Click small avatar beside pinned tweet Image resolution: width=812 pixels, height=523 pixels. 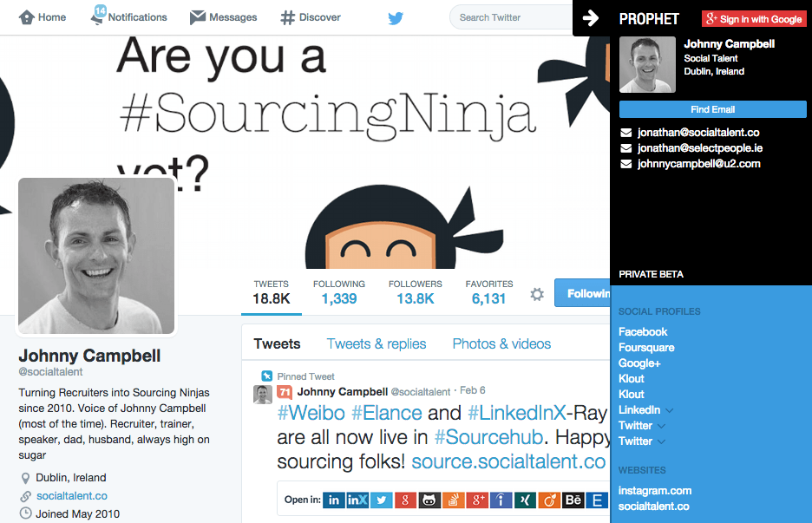[x=263, y=395]
